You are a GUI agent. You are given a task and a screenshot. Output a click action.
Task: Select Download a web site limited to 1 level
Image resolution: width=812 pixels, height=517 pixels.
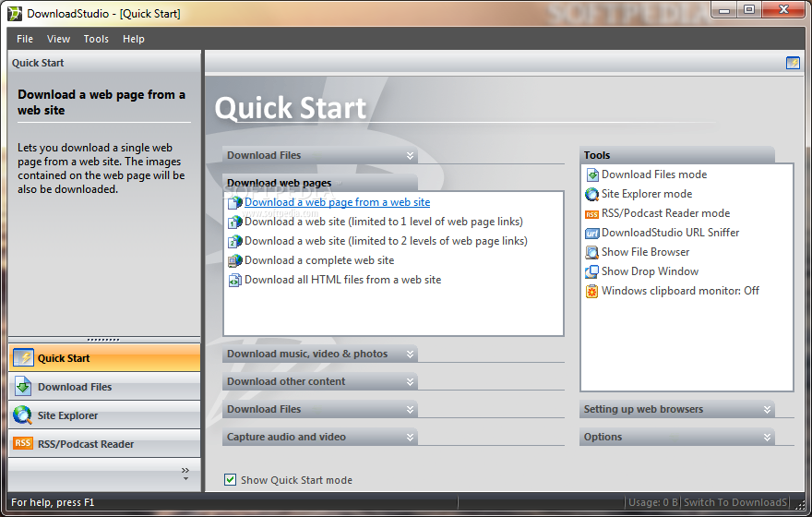[x=384, y=222]
